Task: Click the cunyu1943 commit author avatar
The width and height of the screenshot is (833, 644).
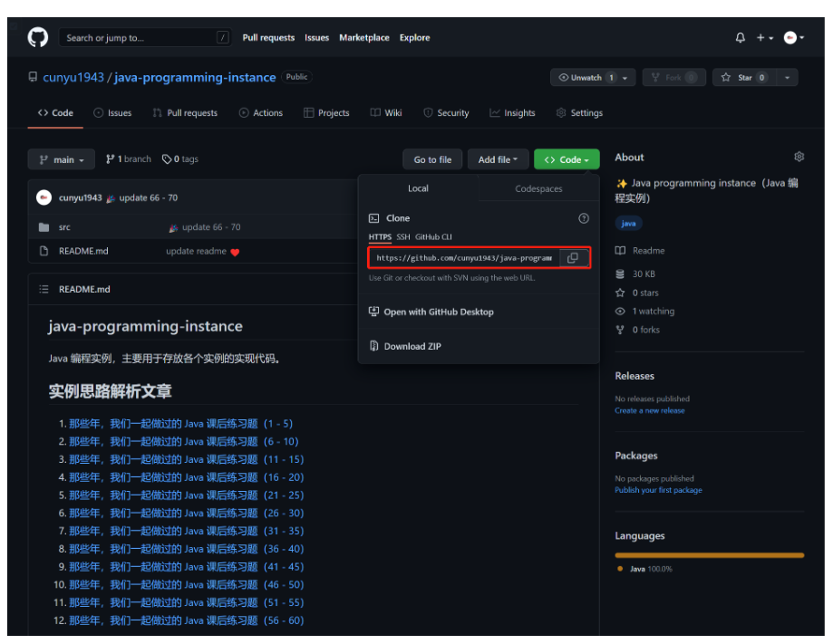Action: pos(44,197)
